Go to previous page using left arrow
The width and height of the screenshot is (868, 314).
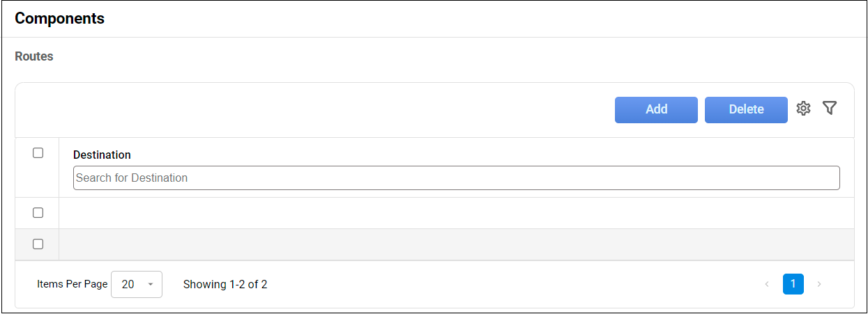pos(767,284)
